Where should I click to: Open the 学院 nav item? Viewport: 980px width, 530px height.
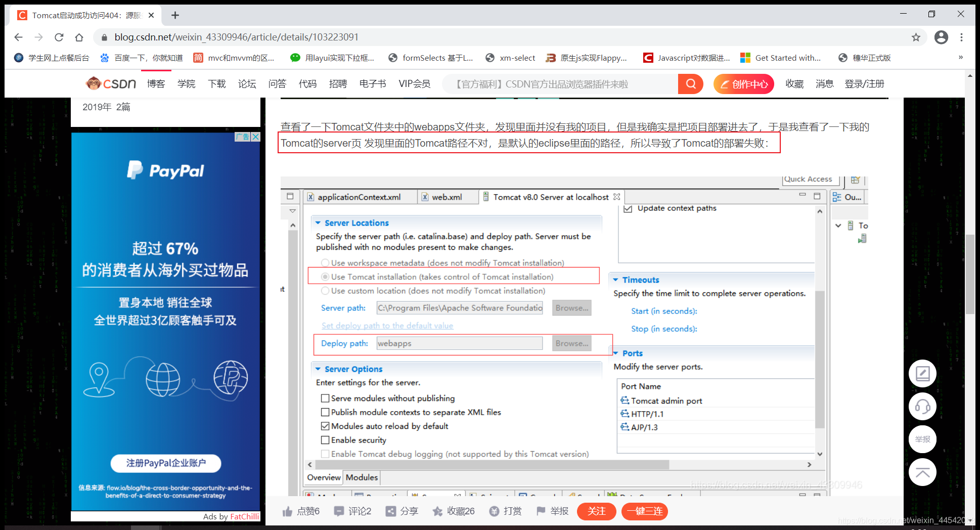[186, 84]
